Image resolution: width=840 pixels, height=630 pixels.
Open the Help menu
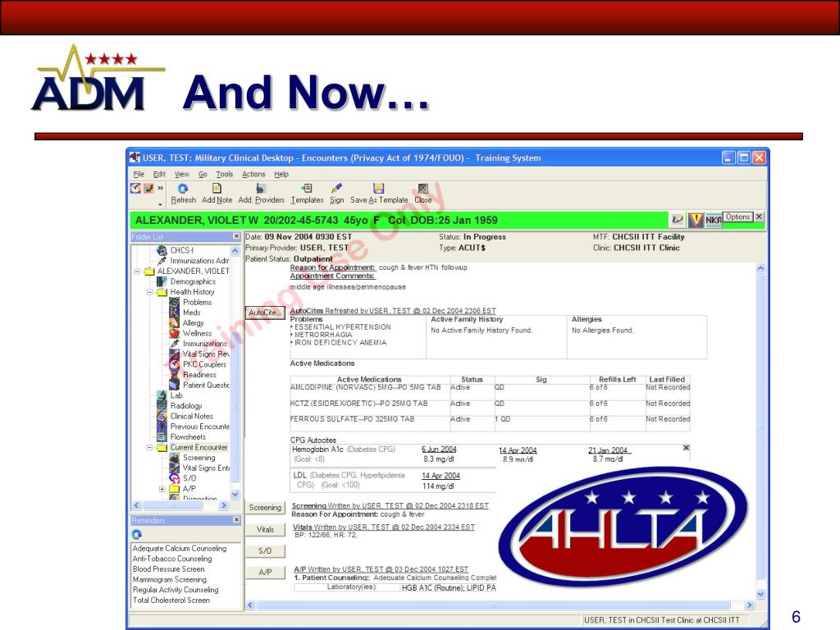[281, 174]
